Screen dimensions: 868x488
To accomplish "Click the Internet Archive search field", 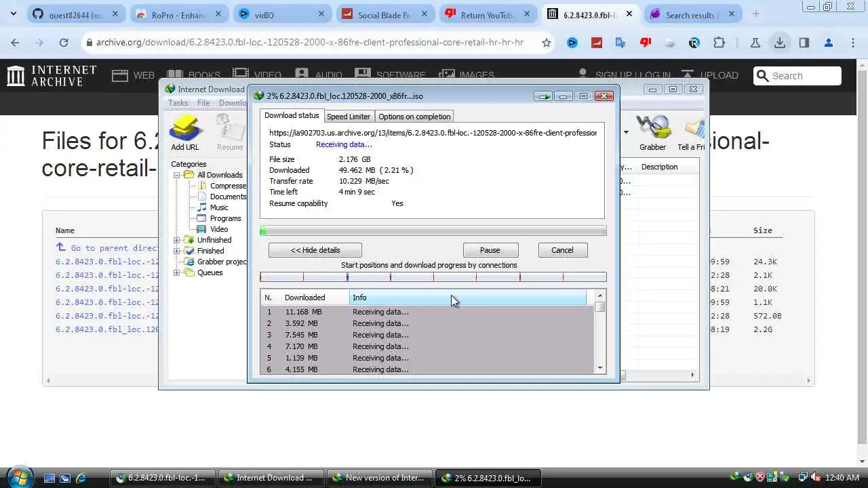I will point(797,76).
